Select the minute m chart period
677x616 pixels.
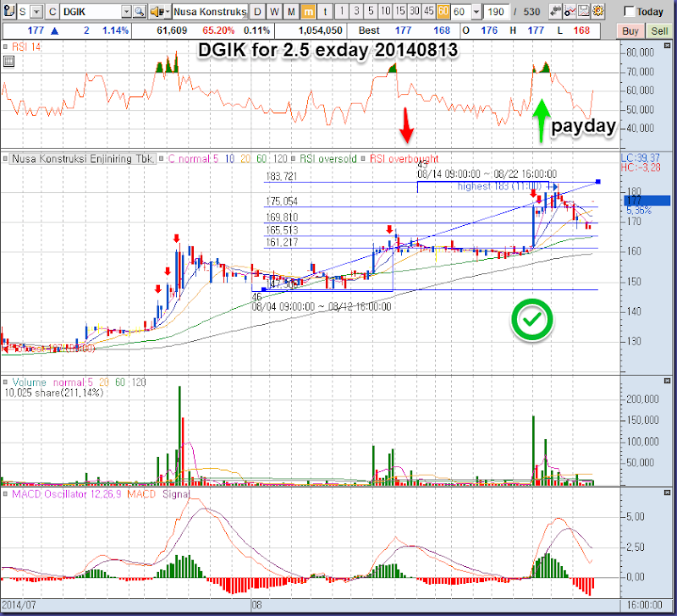coord(308,12)
